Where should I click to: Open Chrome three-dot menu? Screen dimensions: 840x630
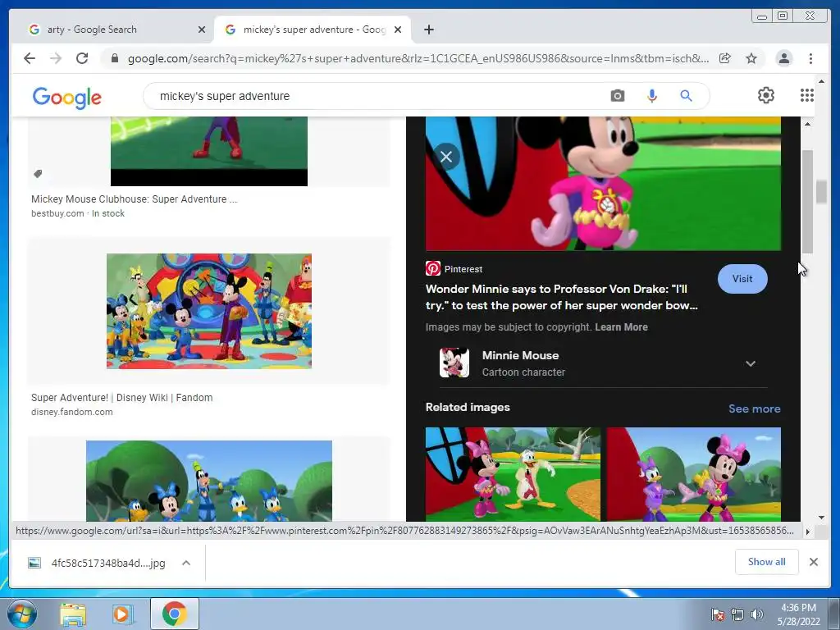click(x=810, y=58)
